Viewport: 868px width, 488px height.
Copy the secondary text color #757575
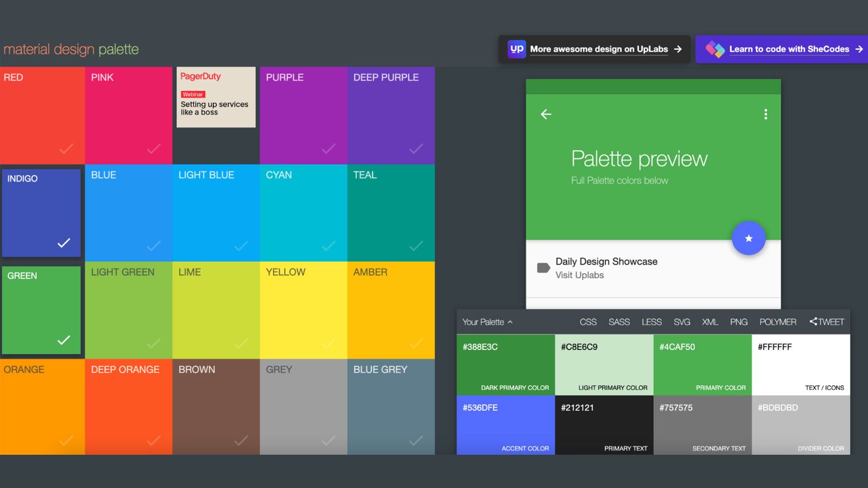pyautogui.click(x=702, y=425)
